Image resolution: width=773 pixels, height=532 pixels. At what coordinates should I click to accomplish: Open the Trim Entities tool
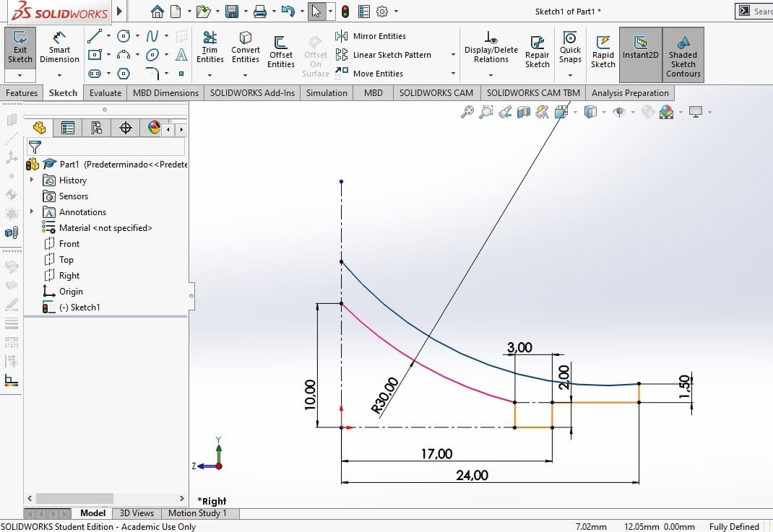(x=210, y=48)
